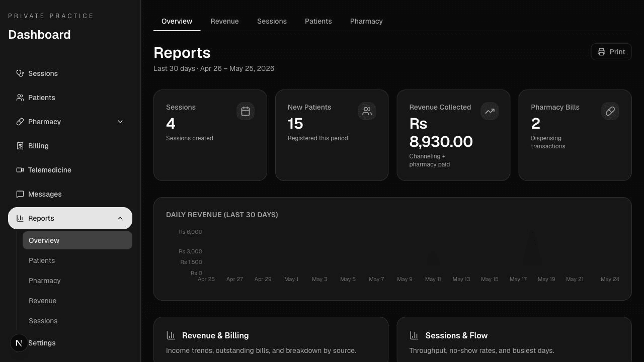
Task: Click the chart icon beside Revenue & Billing
Action: coord(171,335)
